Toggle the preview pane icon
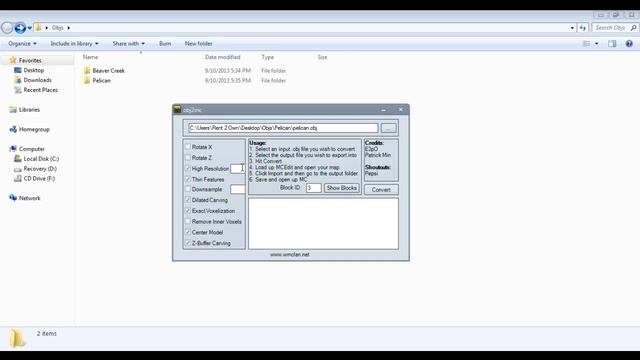640x360 pixels. click(612, 44)
